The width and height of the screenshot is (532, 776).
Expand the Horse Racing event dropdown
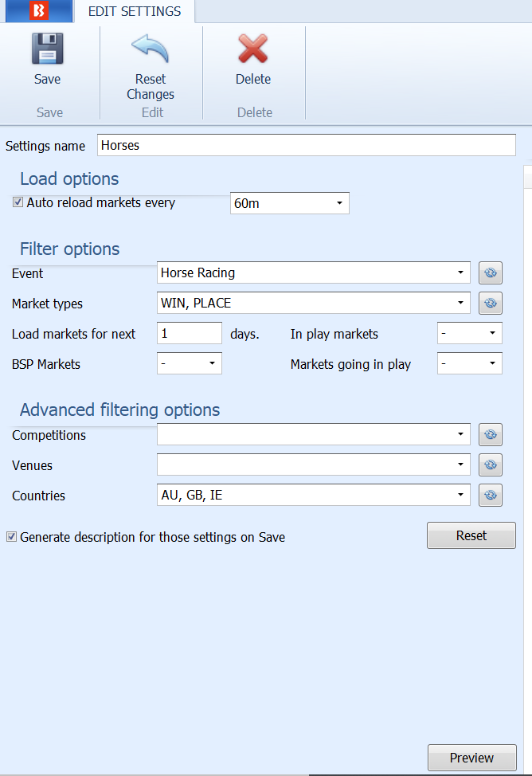point(314,272)
